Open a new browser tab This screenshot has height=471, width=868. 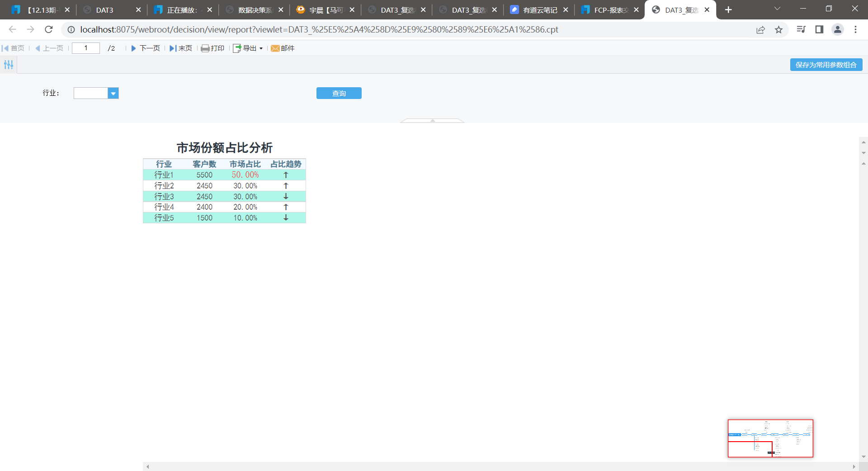pos(728,10)
